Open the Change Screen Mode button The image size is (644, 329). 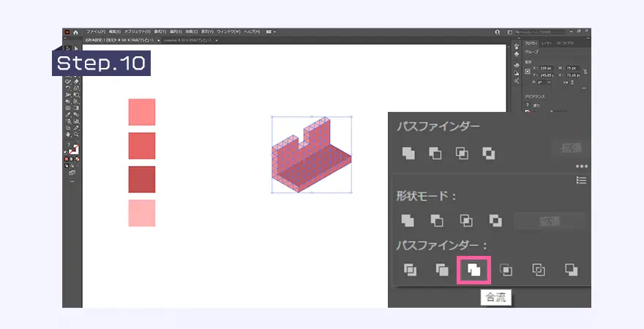point(72,173)
